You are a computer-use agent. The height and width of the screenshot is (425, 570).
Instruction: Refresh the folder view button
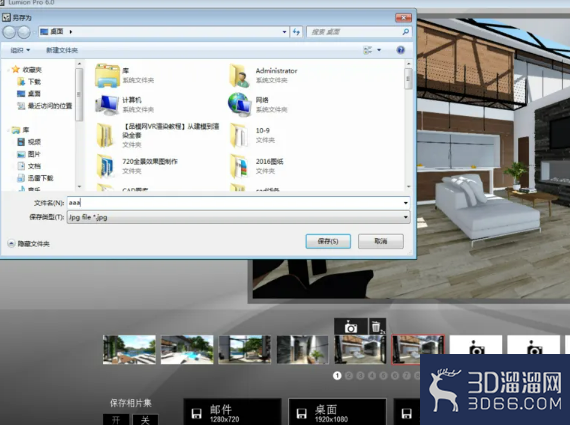tap(296, 32)
